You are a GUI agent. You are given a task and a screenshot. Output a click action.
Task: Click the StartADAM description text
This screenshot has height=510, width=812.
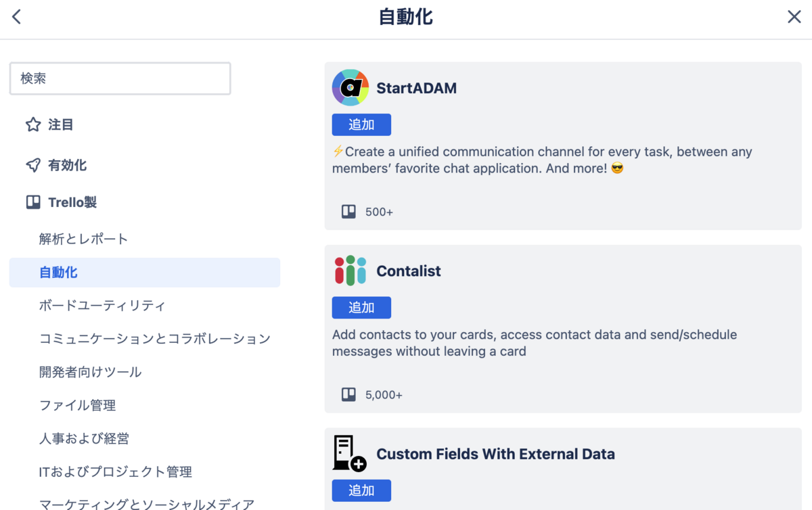(542, 160)
